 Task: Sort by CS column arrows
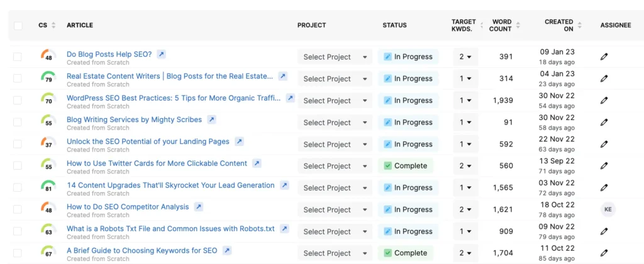pos(53,25)
